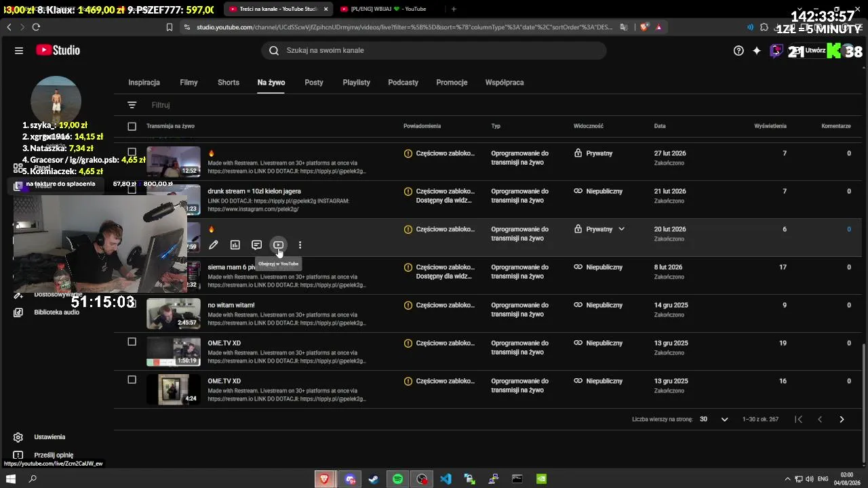This screenshot has width=868, height=488.
Task: Open Ustawienia in the left sidebar
Action: click(x=50, y=437)
